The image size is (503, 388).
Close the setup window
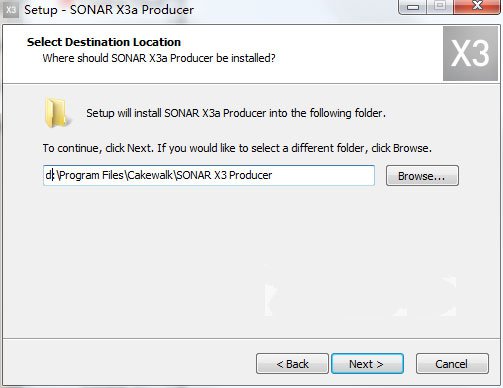pos(477,7)
